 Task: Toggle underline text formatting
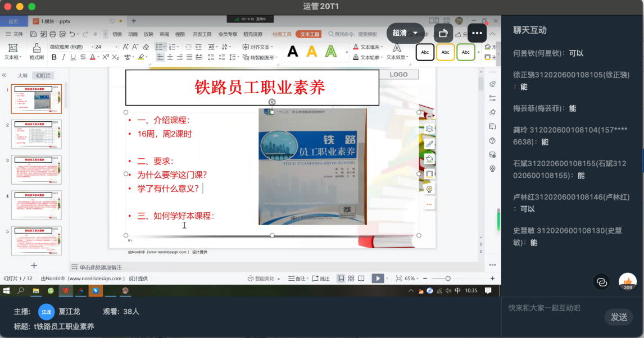click(73, 57)
